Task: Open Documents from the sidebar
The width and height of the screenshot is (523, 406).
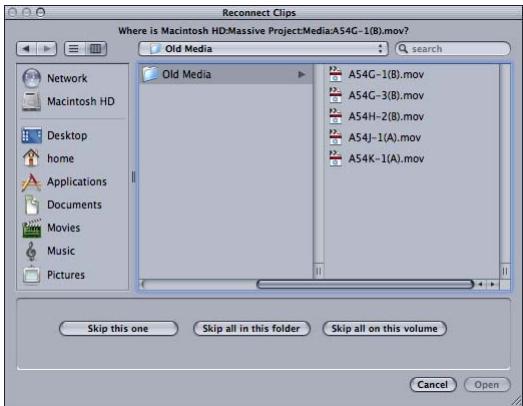Action: coord(62,205)
